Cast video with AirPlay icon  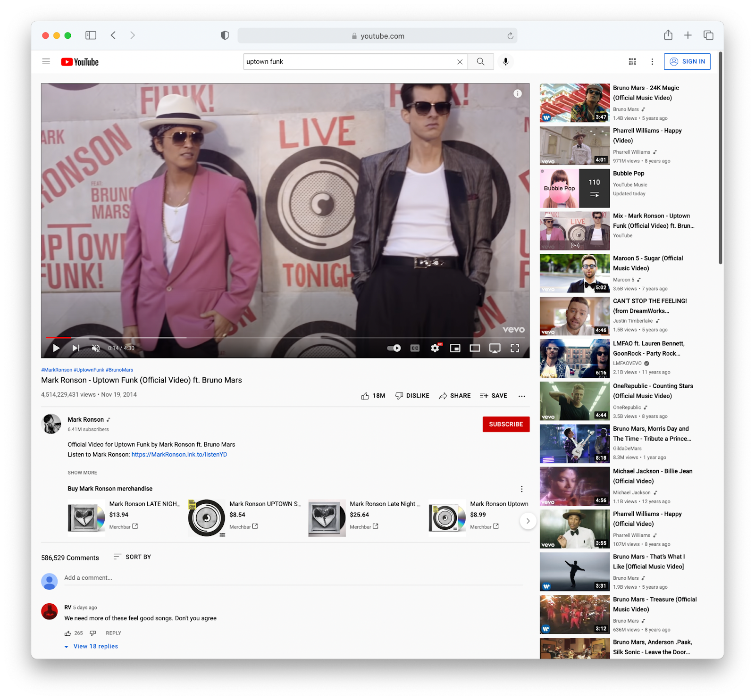point(495,348)
